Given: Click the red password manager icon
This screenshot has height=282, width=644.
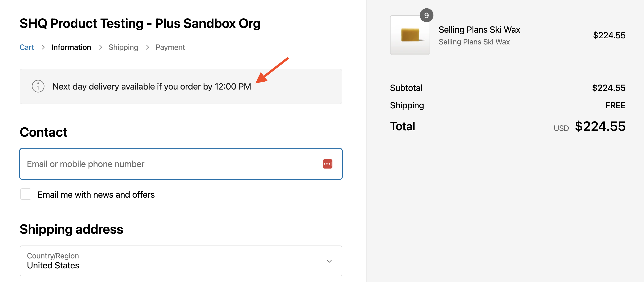Looking at the screenshot, I should 327,164.
